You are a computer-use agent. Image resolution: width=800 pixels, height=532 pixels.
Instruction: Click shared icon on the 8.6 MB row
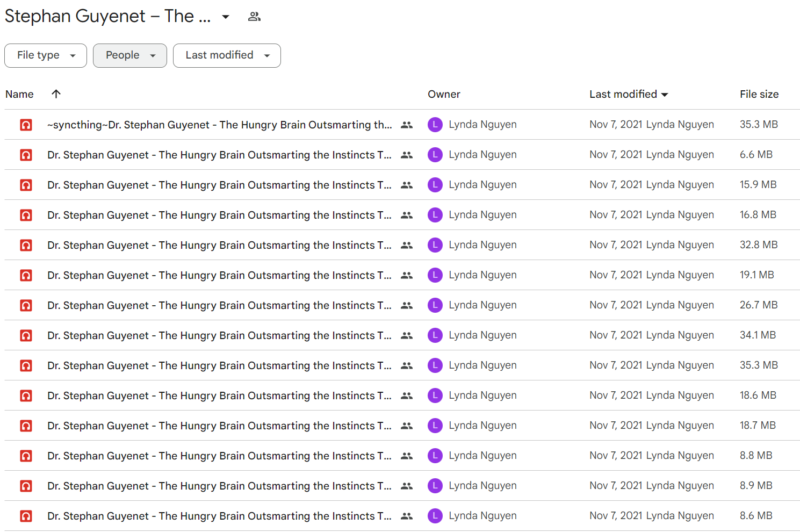click(407, 516)
